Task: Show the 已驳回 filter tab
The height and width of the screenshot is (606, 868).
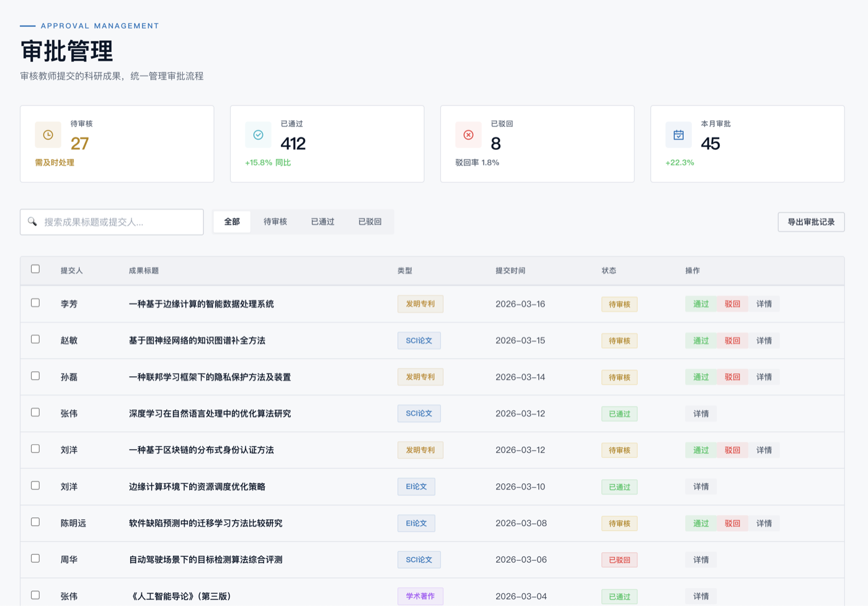Action: tap(370, 222)
